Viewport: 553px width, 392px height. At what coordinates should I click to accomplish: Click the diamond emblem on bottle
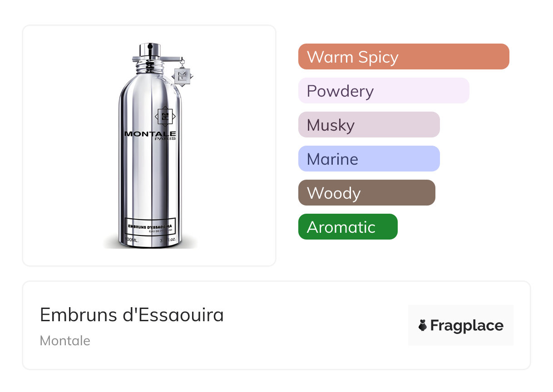164,116
